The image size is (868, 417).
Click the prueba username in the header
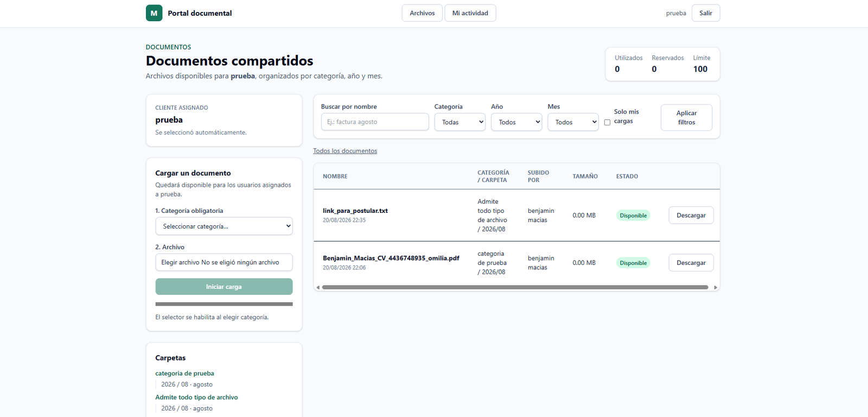coord(676,13)
